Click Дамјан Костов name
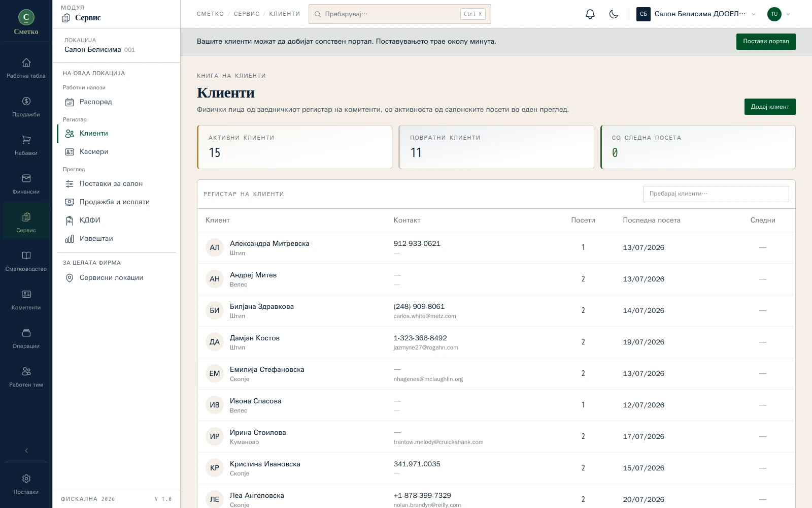 coord(255,338)
